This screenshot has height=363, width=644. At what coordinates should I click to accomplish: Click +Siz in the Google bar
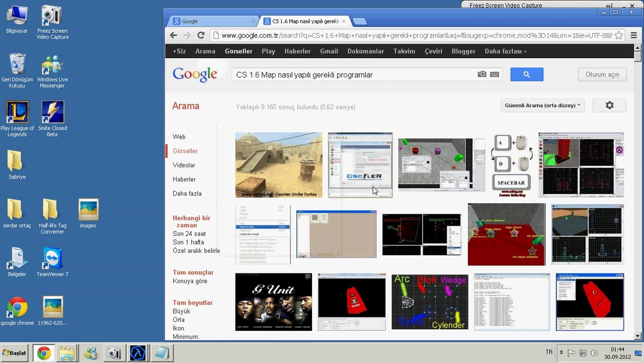pyautogui.click(x=179, y=51)
